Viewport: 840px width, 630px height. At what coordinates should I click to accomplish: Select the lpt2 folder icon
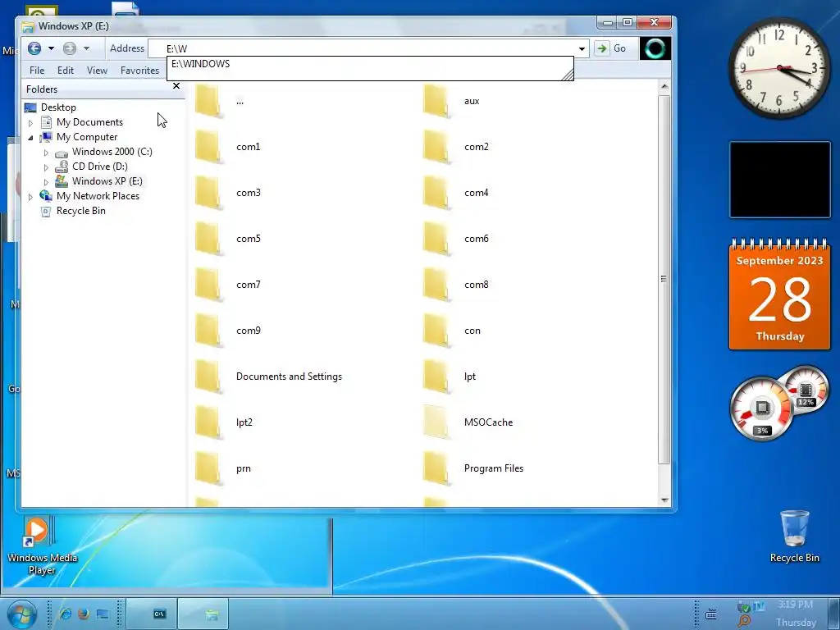pos(208,422)
